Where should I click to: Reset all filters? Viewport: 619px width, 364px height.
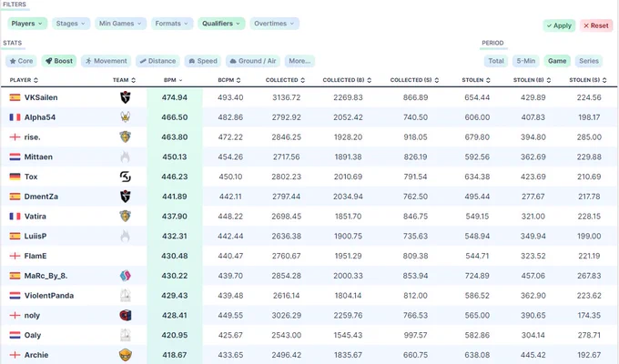coord(596,25)
